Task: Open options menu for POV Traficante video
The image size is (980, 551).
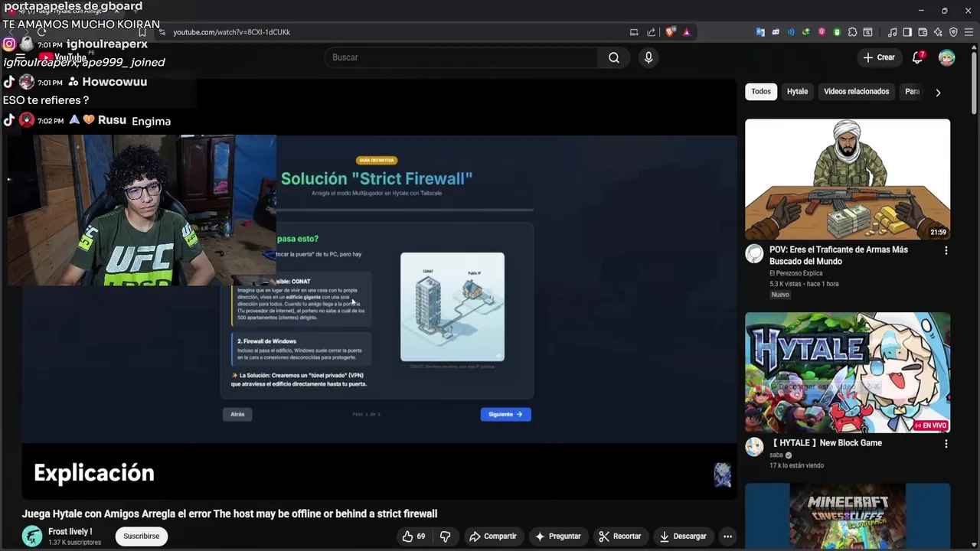Action: (946, 250)
